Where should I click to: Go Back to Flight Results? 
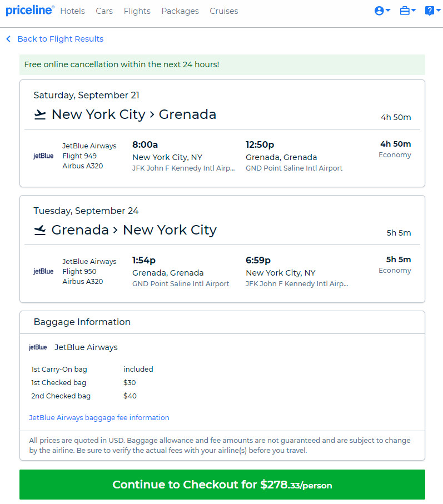[x=61, y=39]
